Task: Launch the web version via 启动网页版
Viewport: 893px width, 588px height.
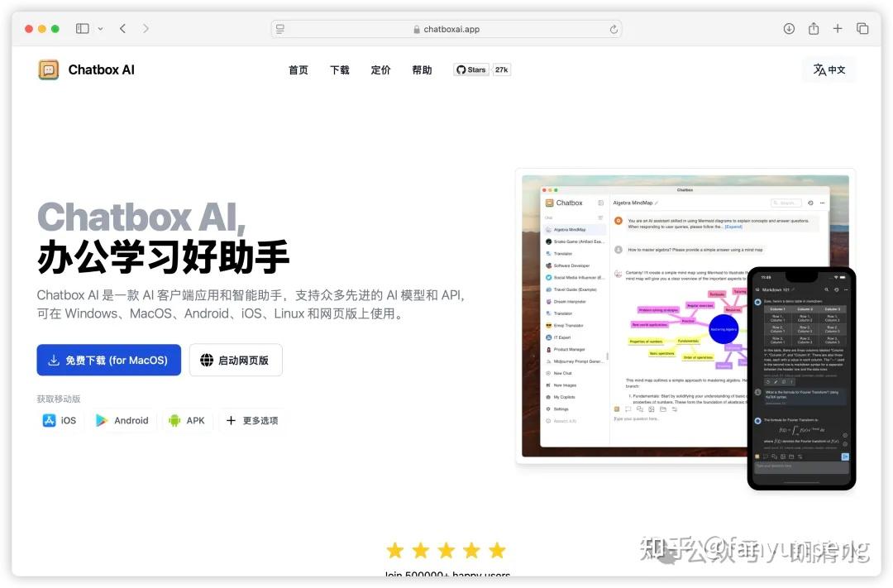Action: tap(236, 360)
